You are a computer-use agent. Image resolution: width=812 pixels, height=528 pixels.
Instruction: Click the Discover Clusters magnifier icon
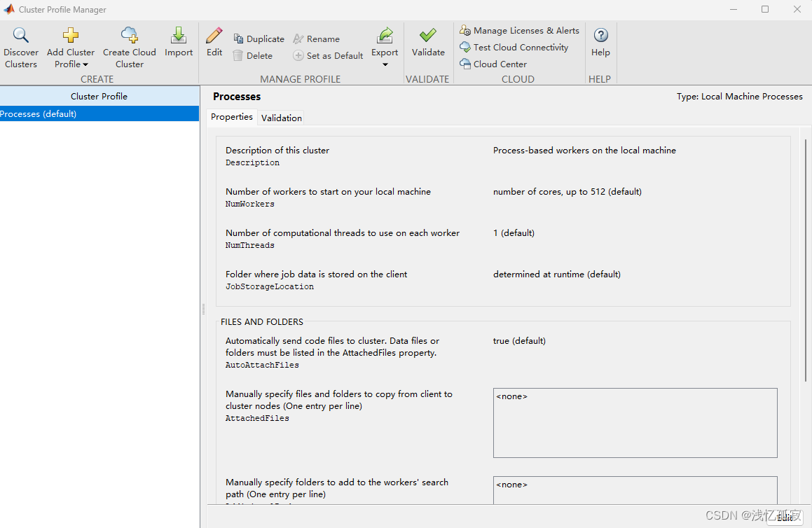21,35
